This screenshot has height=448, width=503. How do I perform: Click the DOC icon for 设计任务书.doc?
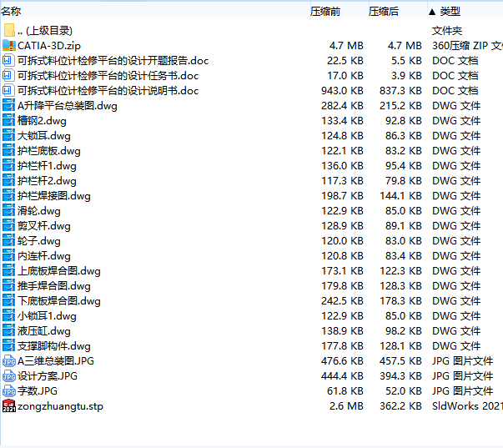(x=8, y=75)
